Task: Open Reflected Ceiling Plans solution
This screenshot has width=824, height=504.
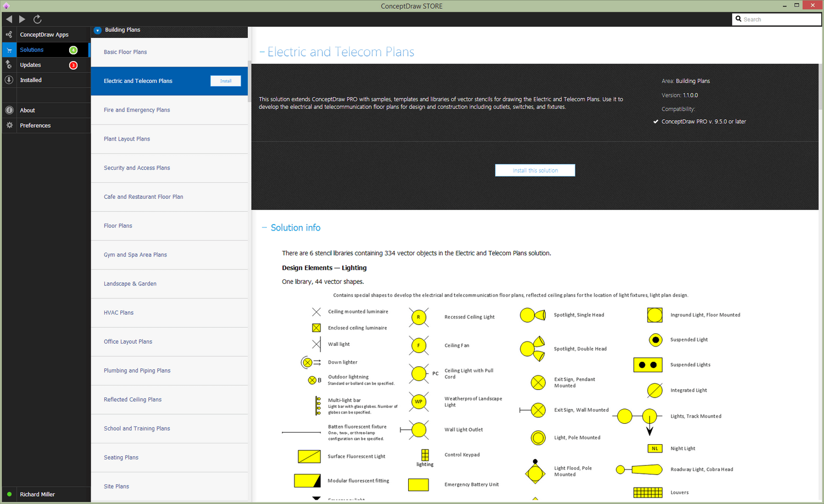Action: [169, 400]
